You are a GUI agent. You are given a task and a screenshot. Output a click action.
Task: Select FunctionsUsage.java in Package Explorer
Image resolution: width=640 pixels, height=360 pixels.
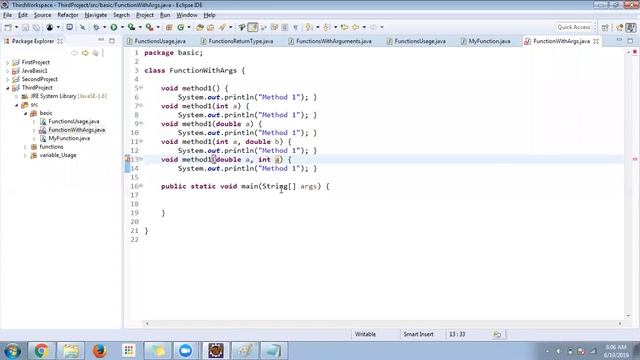[x=73, y=122]
